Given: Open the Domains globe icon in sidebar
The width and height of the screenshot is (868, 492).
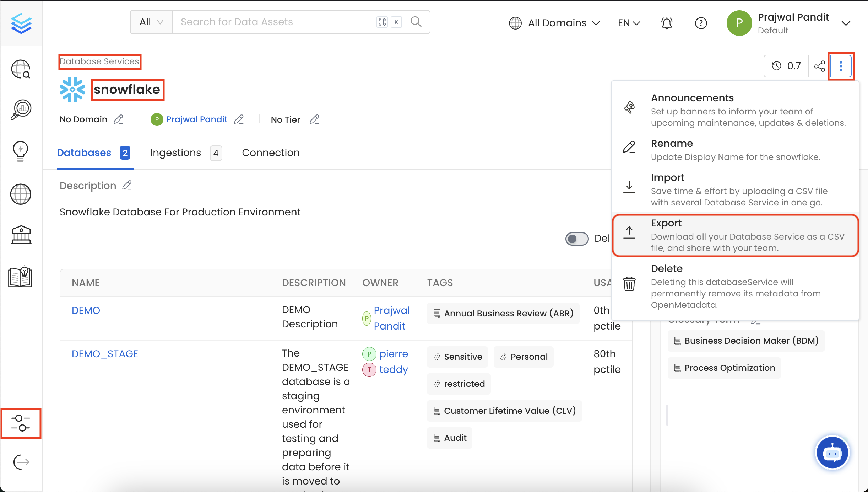Looking at the screenshot, I should coord(20,194).
